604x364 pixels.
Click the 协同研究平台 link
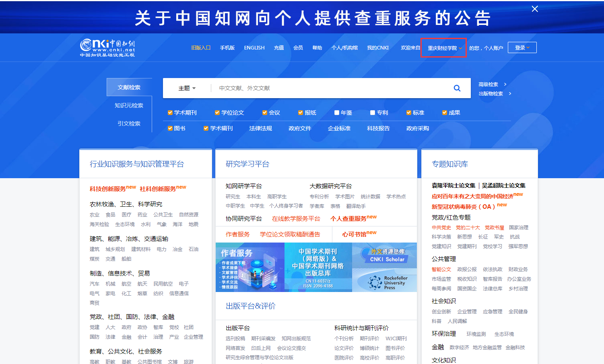pos(244,218)
